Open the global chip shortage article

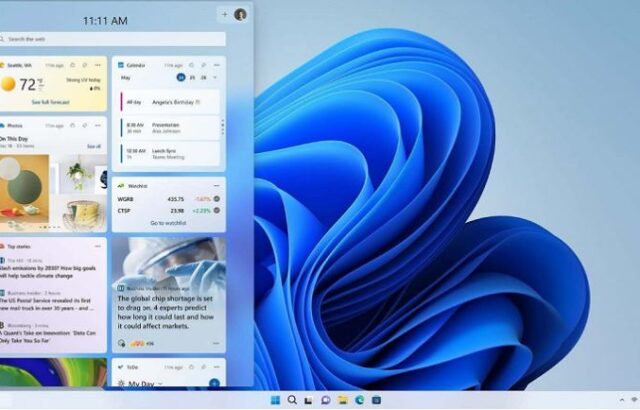pyautogui.click(x=166, y=312)
